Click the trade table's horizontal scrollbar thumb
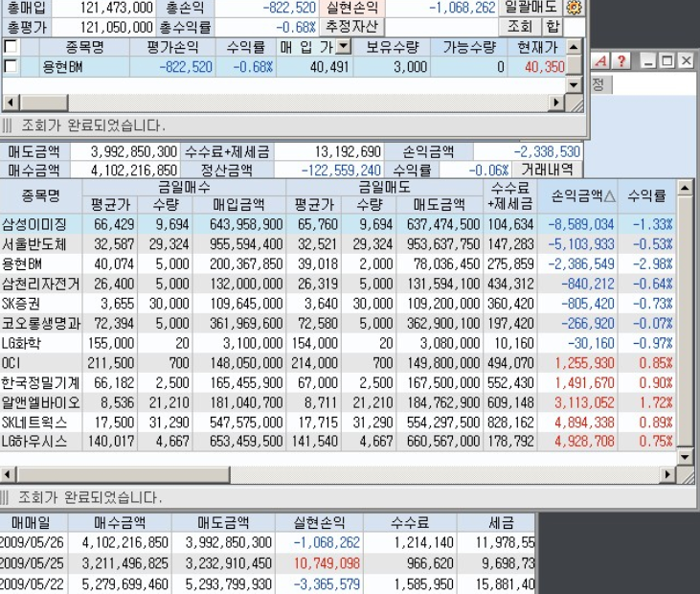The image size is (700, 594). pyautogui.click(x=124, y=474)
